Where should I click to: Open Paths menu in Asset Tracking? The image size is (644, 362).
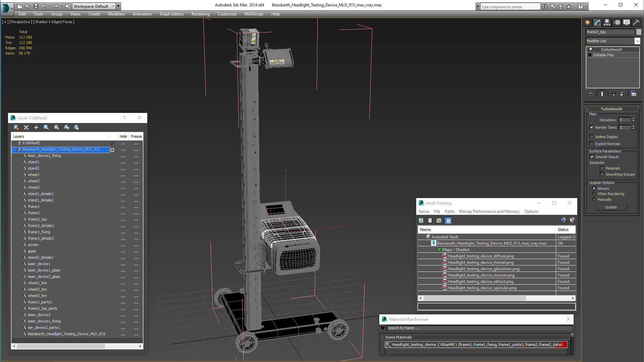tap(449, 212)
